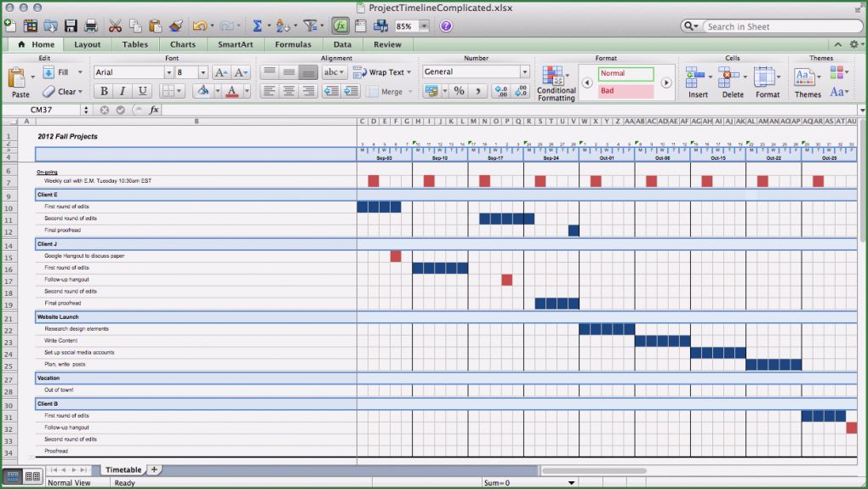Screen dimensions: 868x489
Task: Increase indent icon
Action: click(x=351, y=91)
